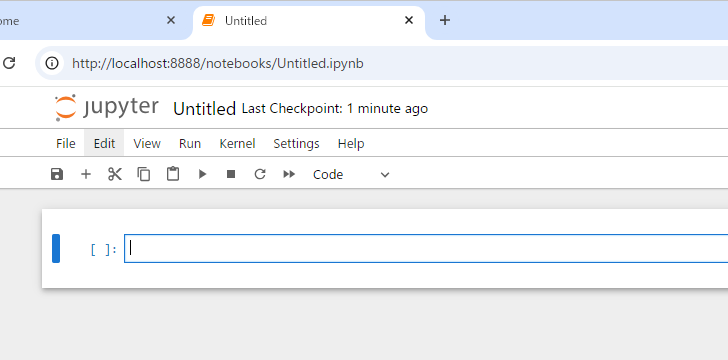Open the View menu
The height and width of the screenshot is (360, 728).
[x=147, y=144]
